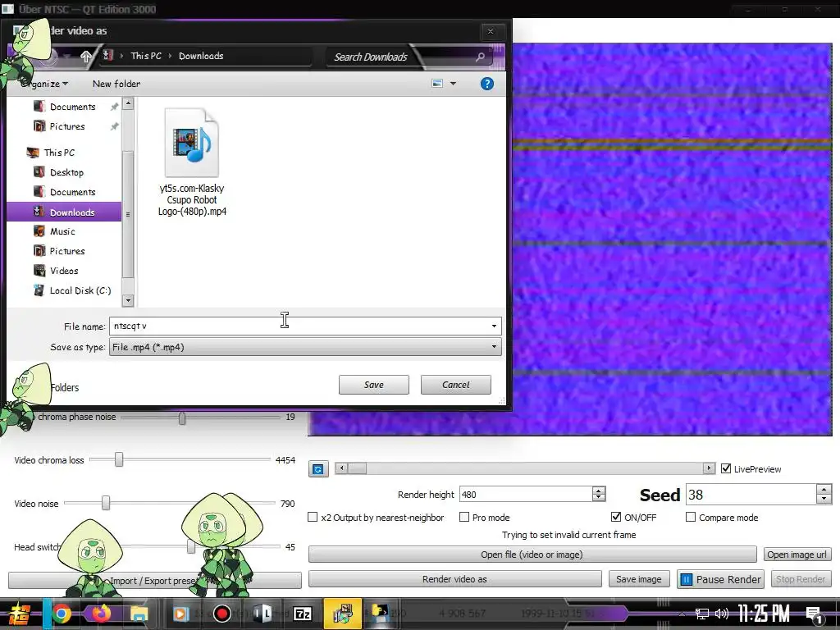The image size is (840, 630).
Task: Decrease the Seed value stepper
Action: 824,500
